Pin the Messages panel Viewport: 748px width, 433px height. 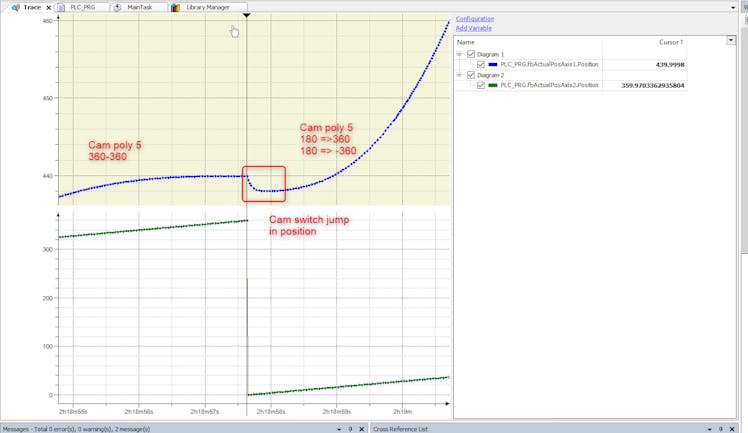pos(349,428)
